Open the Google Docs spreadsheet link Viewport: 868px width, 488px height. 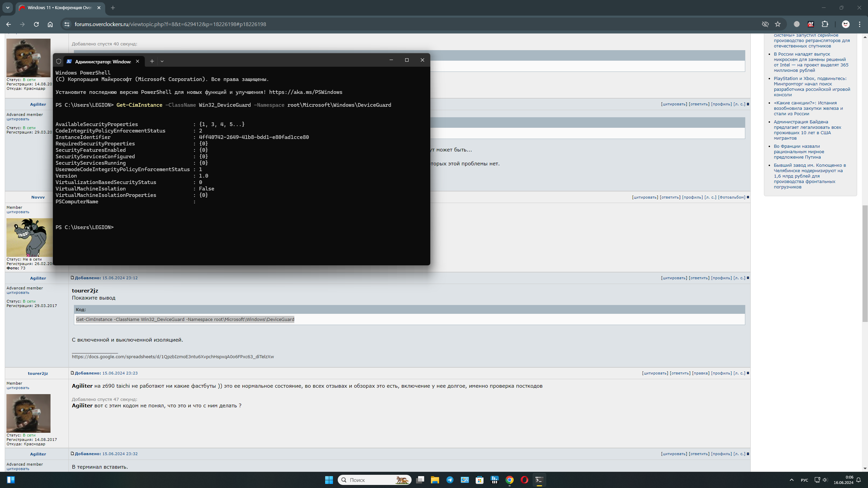[173, 357]
